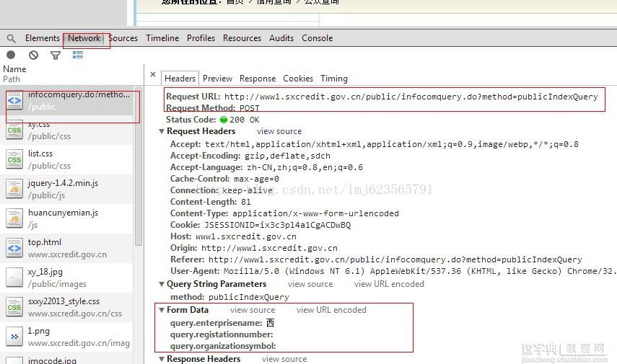Screen dimensions: 617x364
Task: Select the xy_18.jpg request name
Action: click(x=45, y=272)
